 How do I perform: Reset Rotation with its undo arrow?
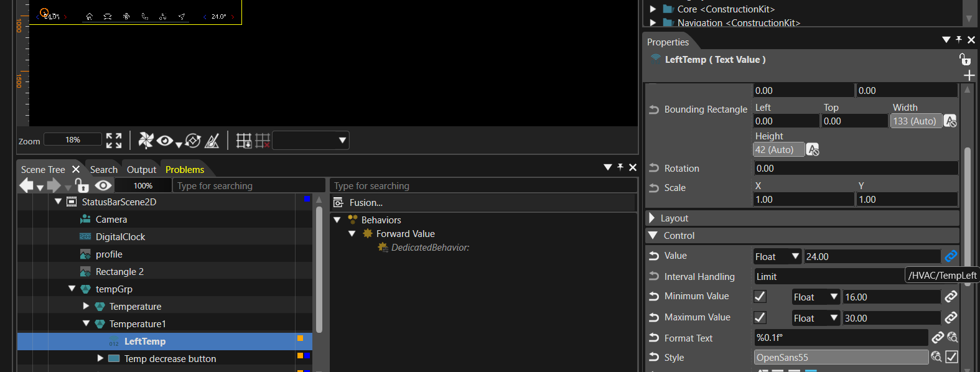(654, 168)
